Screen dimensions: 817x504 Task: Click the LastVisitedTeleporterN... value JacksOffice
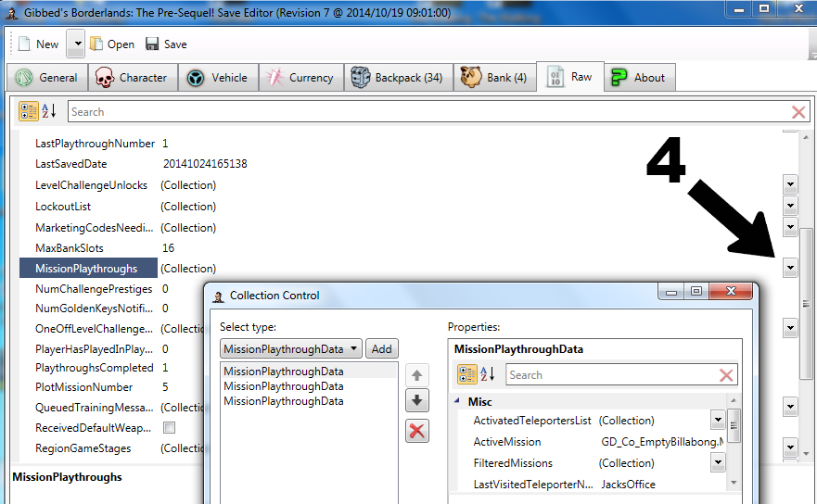[x=628, y=485]
